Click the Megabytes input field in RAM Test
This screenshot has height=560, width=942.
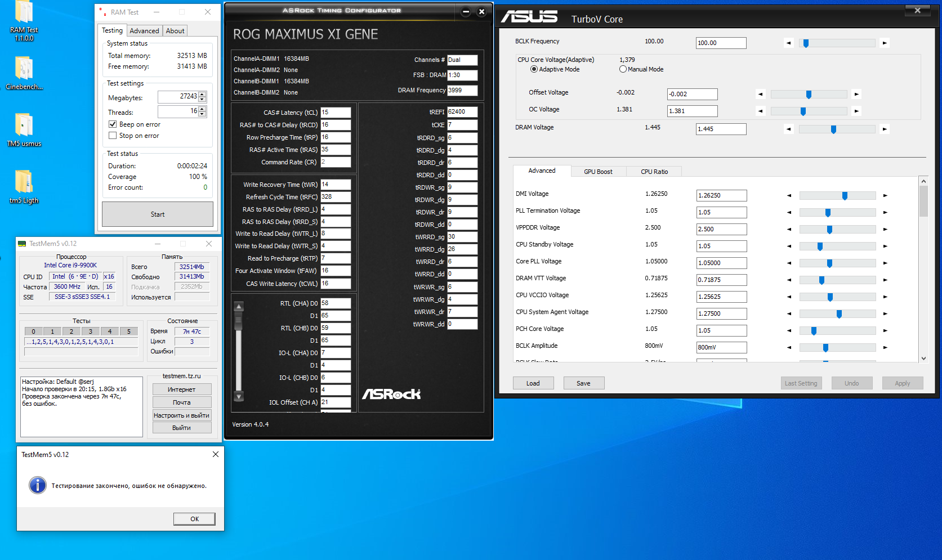[x=178, y=97]
